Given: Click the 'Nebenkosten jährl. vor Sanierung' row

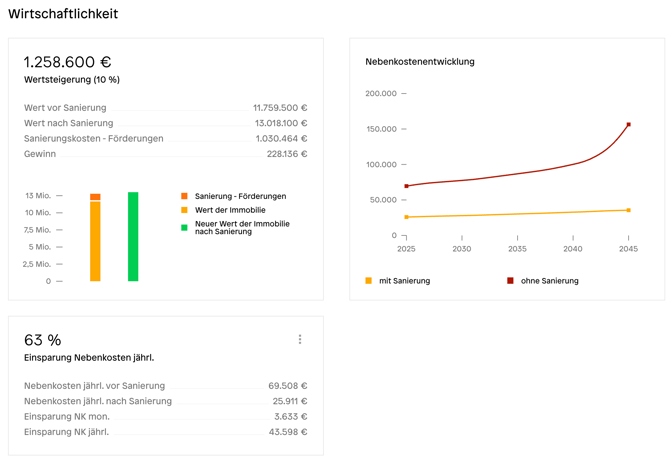Looking at the screenshot, I should (165, 386).
